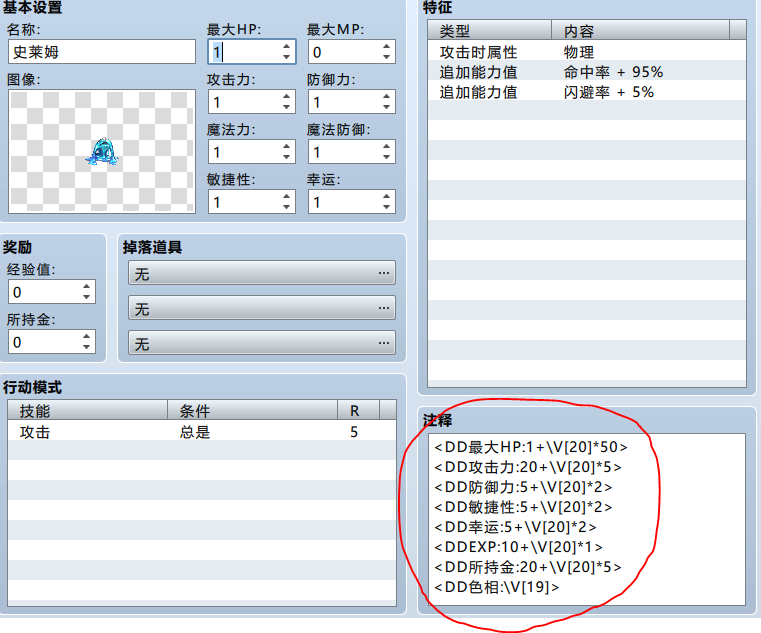
Task: Increase 魔法力 with up arrow
Action: pos(286,146)
